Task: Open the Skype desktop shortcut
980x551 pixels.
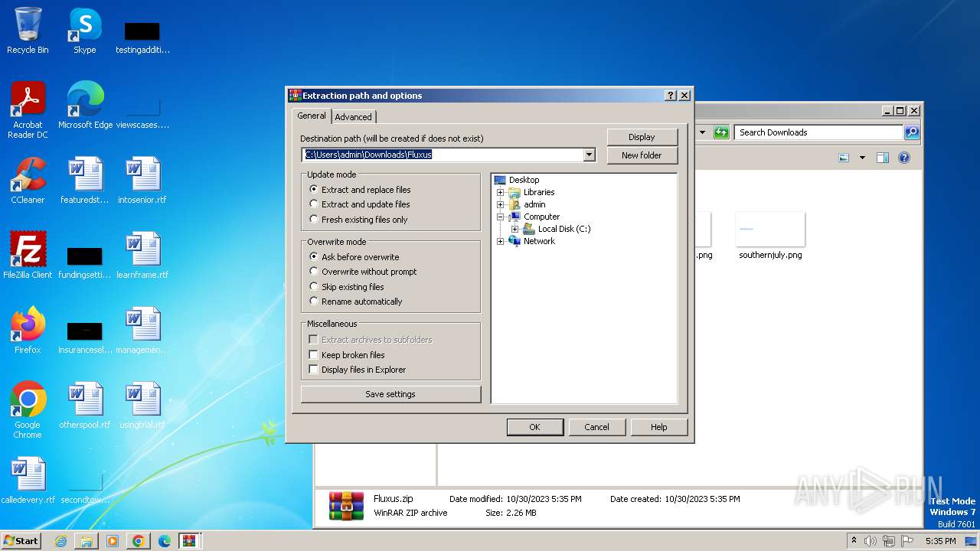Action: tap(84, 31)
